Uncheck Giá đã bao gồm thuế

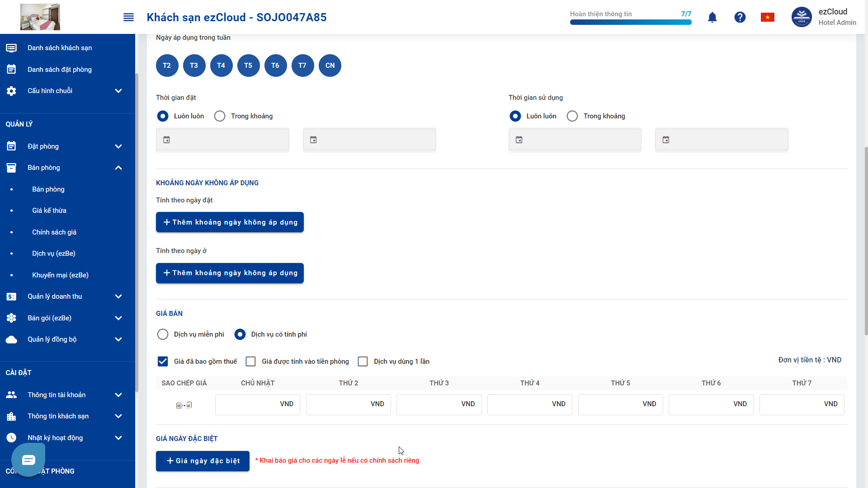coord(163,361)
